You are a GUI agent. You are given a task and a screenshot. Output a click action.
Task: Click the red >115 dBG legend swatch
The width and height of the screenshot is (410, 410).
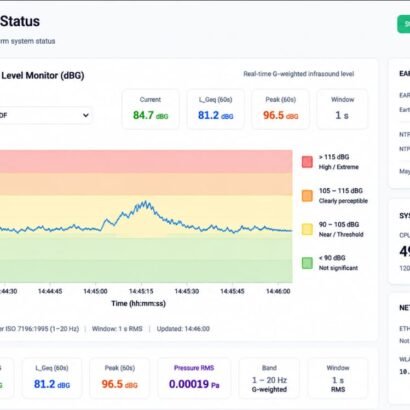(x=307, y=162)
